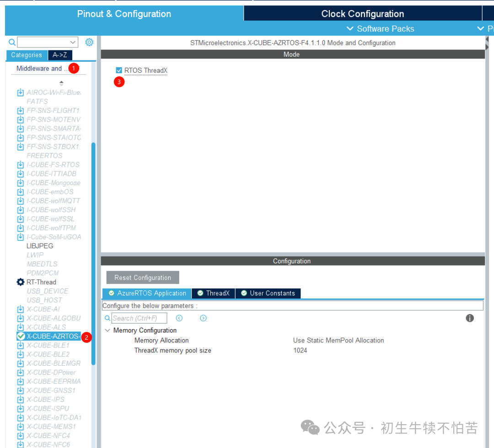Open the User Constants tab
Image resolution: width=494 pixels, height=448 pixels.
coord(268,293)
